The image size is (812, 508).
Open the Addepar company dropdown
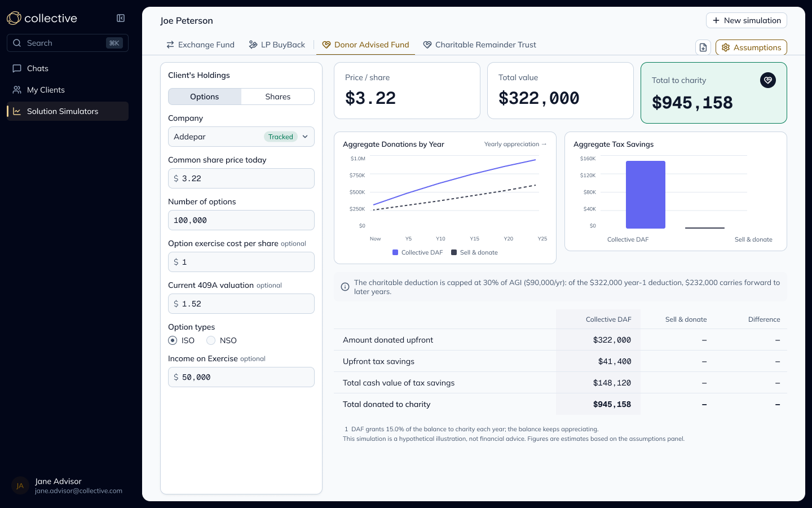click(241, 137)
